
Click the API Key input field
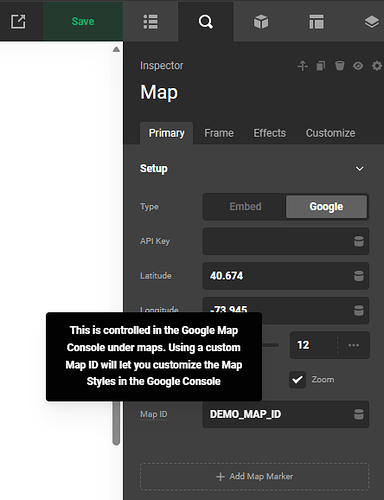coord(285,241)
